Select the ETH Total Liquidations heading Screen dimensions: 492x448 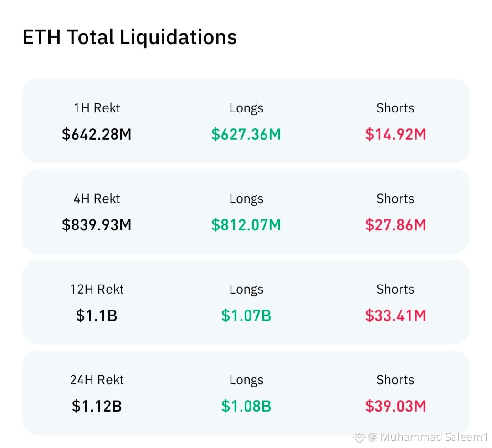click(x=129, y=37)
